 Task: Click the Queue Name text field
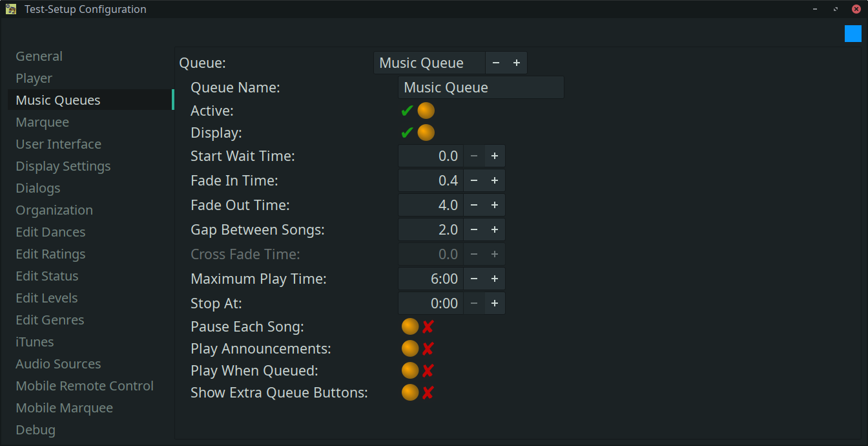coord(480,87)
